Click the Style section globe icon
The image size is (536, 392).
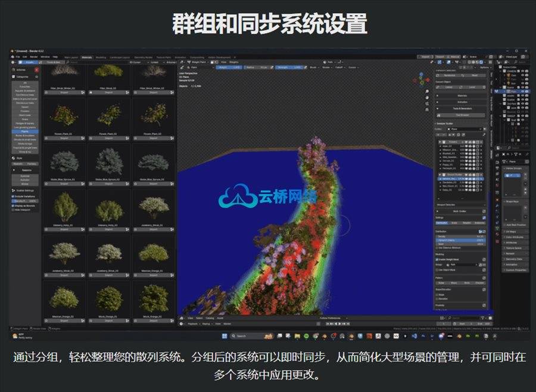[x=14, y=158]
